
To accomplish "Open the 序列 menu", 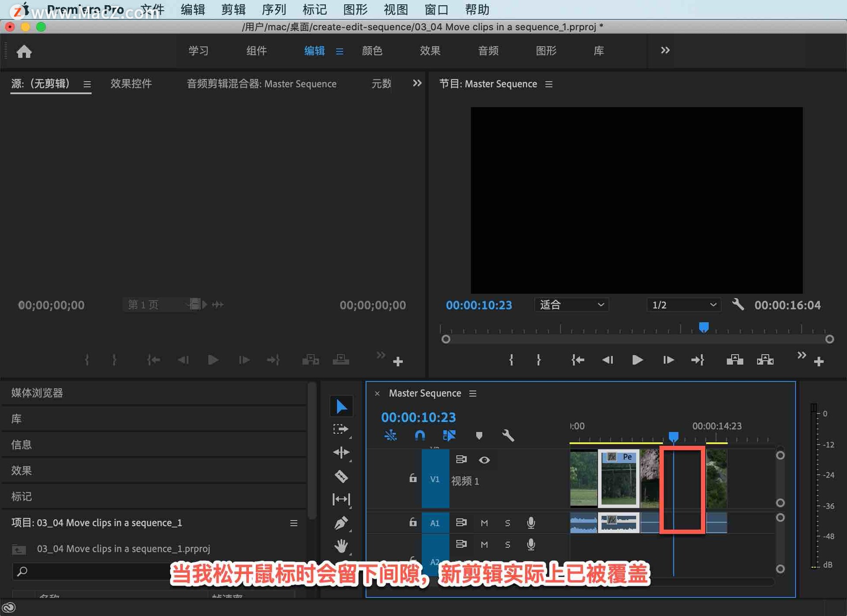I will click(274, 9).
